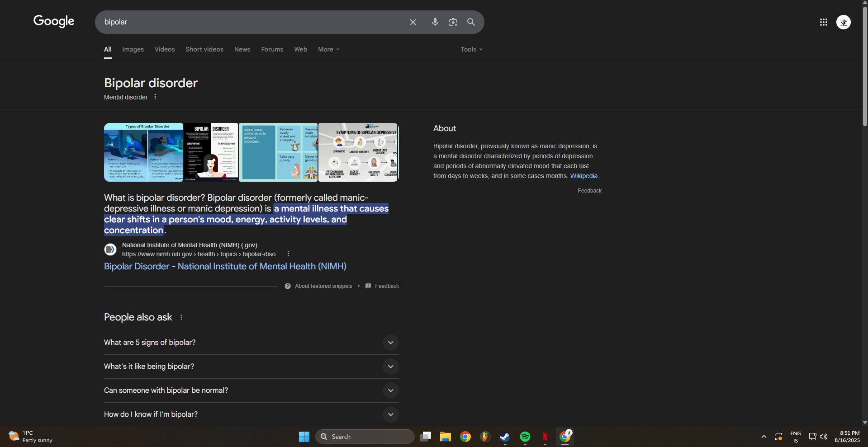The image size is (868, 447).
Task: Open Windows Start menu
Action: point(304,437)
